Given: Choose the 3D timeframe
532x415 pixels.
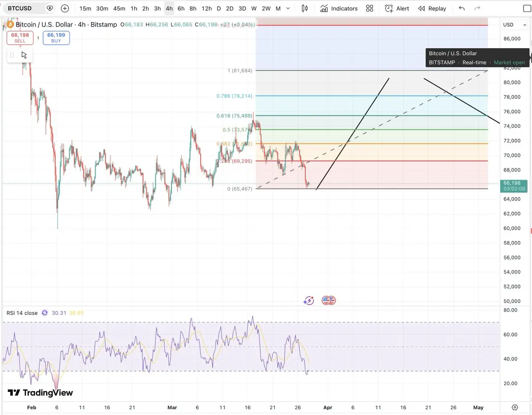Looking at the screenshot, I should [x=242, y=8].
